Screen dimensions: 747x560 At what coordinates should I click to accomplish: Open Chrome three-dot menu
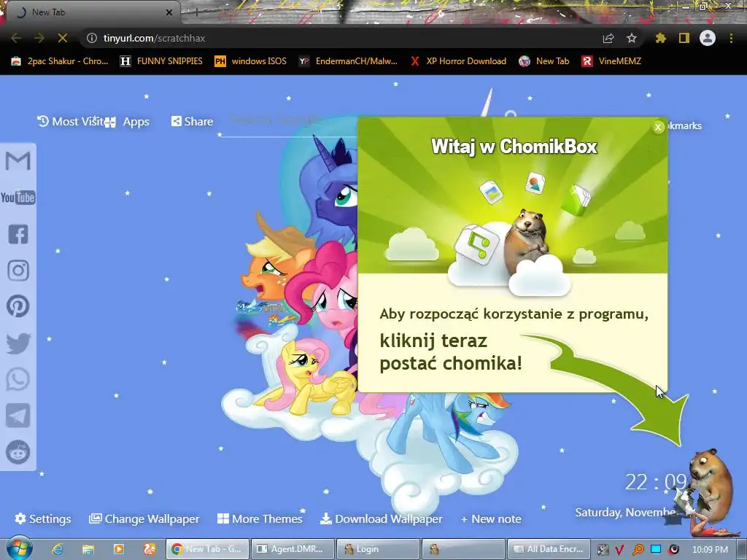731,38
